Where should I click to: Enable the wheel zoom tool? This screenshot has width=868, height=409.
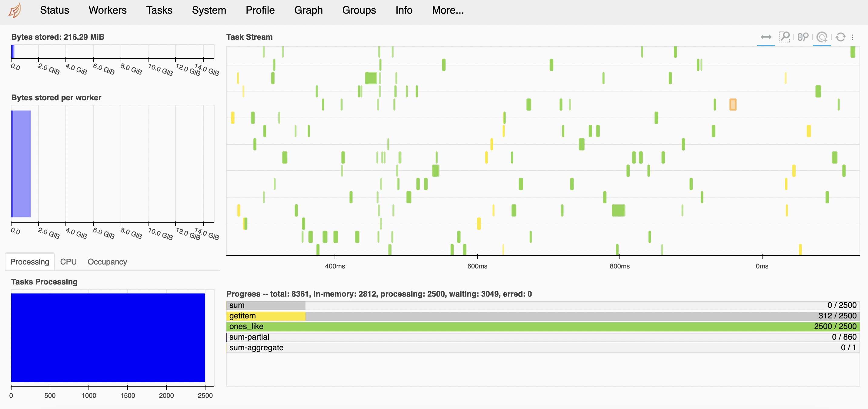click(x=803, y=37)
